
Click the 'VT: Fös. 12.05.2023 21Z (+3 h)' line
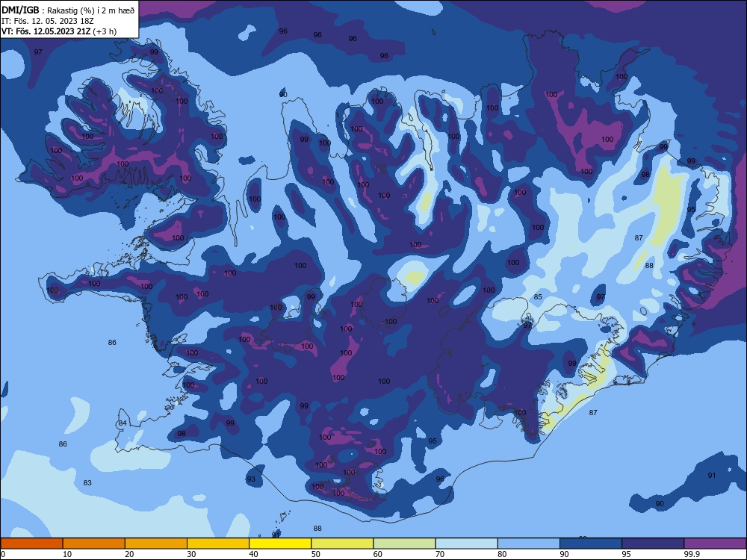click(59, 31)
